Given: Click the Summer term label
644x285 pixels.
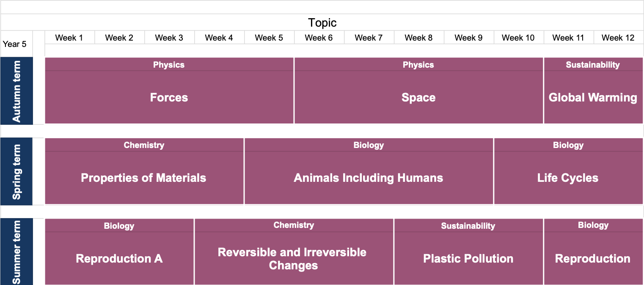Looking at the screenshot, I should (x=17, y=252).
